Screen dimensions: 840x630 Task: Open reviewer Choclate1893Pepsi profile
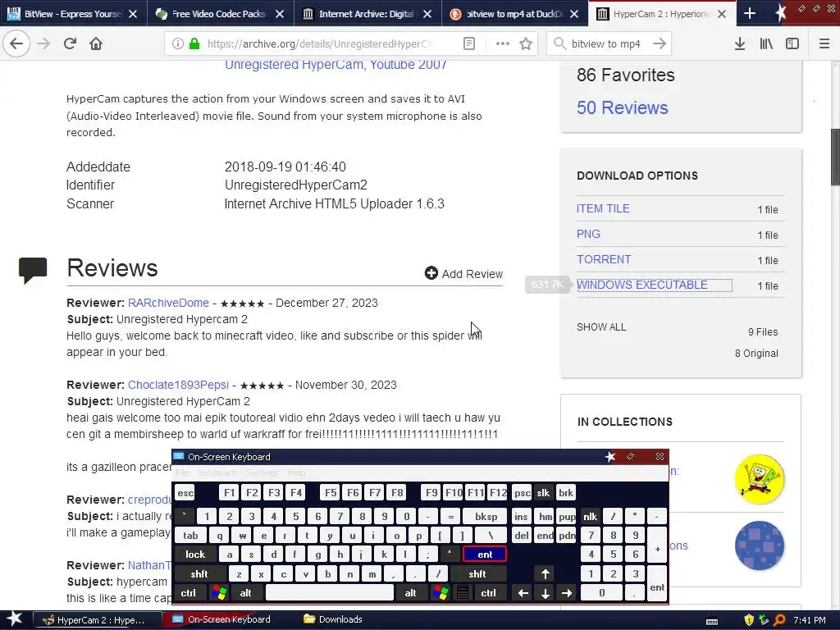click(178, 385)
